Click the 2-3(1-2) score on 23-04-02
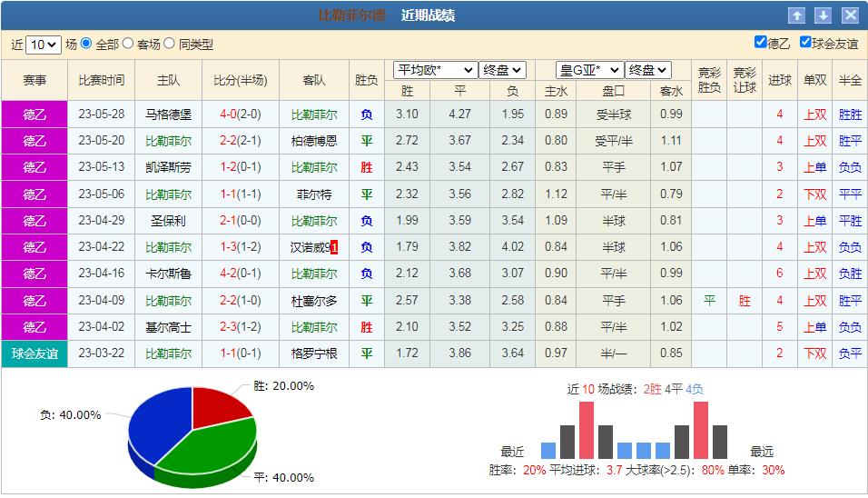This screenshot has height=498, width=868. [241, 327]
